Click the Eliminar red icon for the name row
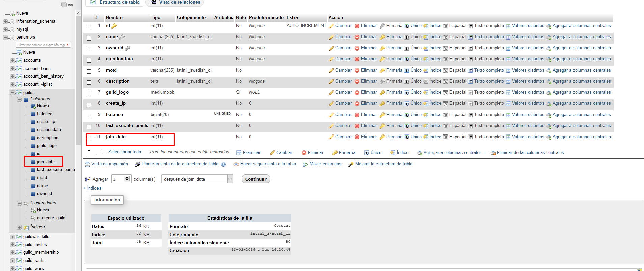 click(357, 37)
